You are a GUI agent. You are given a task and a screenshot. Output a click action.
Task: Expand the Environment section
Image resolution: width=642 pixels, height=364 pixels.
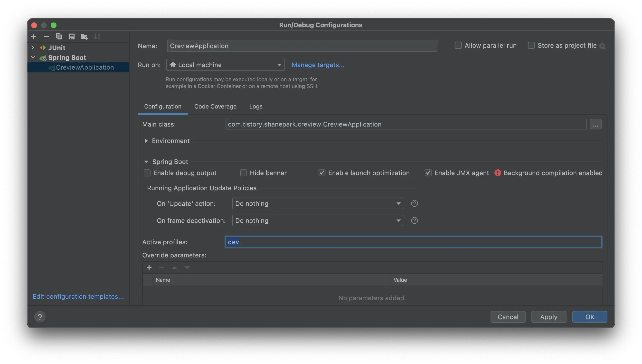(146, 141)
